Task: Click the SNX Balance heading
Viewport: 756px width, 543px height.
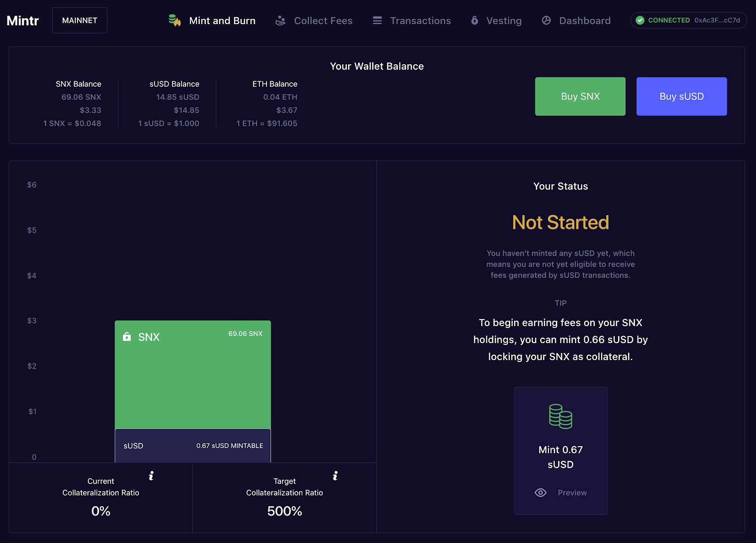Action: pyautogui.click(x=78, y=84)
